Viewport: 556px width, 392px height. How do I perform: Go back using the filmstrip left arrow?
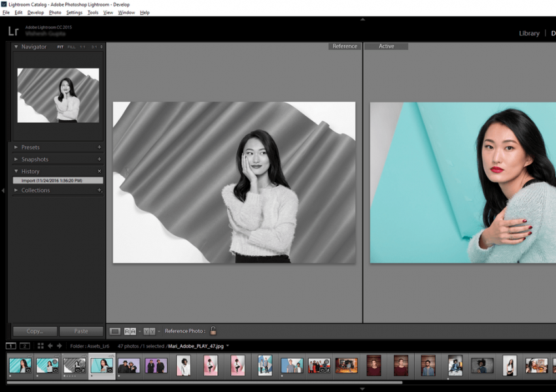click(x=50, y=346)
